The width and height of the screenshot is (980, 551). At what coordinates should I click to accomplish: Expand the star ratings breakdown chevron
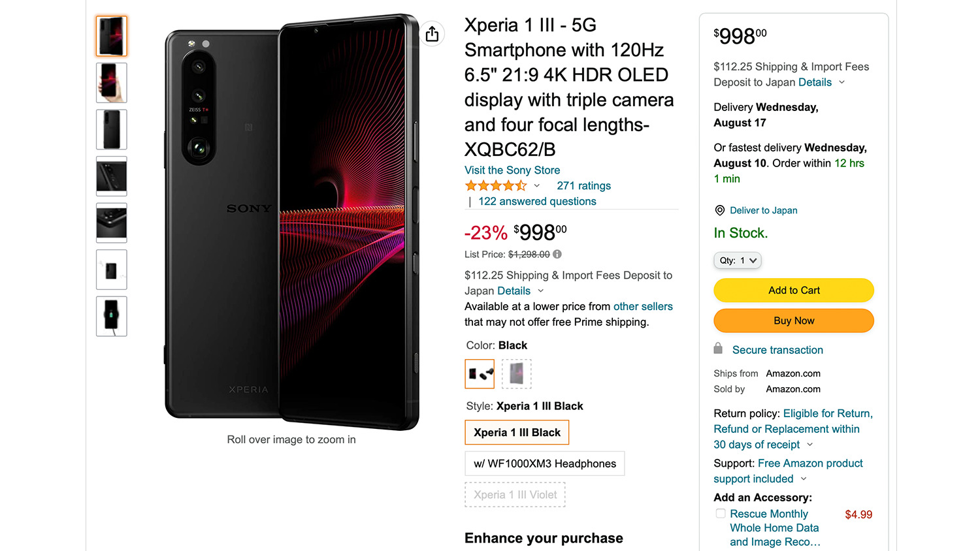537,186
